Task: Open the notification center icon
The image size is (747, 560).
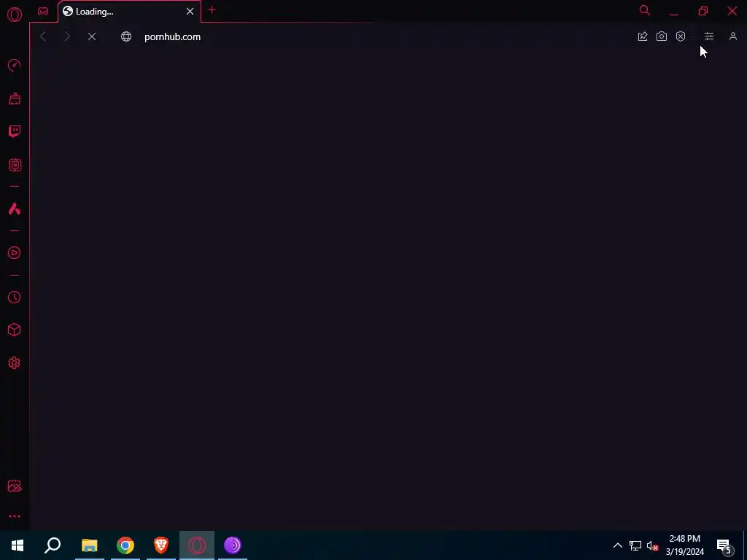Action: tap(724, 545)
